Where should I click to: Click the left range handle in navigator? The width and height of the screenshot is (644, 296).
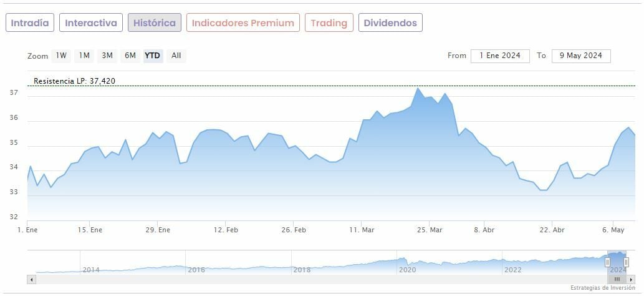pyautogui.click(x=607, y=262)
